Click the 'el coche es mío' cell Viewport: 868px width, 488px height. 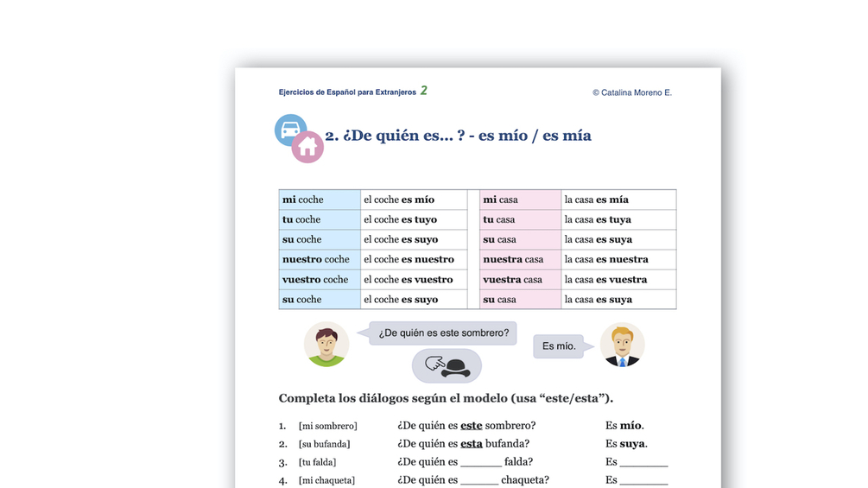(414, 200)
